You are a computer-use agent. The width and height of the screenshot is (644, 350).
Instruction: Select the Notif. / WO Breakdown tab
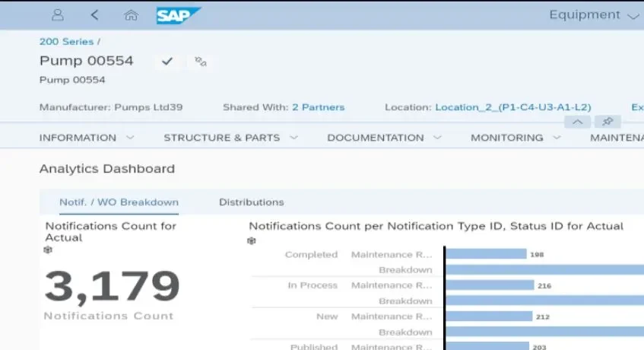(119, 202)
